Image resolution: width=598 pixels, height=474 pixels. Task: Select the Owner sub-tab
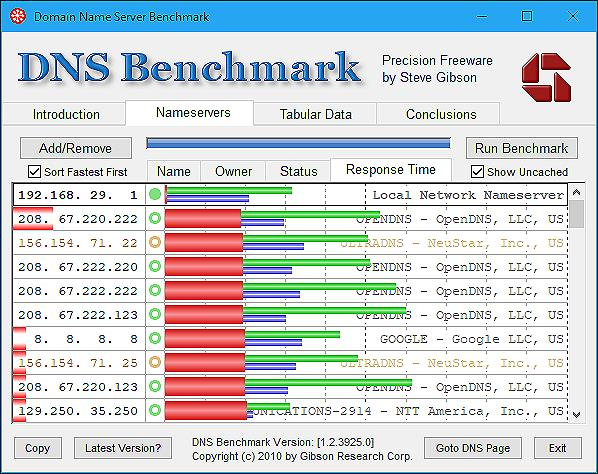pos(233,171)
